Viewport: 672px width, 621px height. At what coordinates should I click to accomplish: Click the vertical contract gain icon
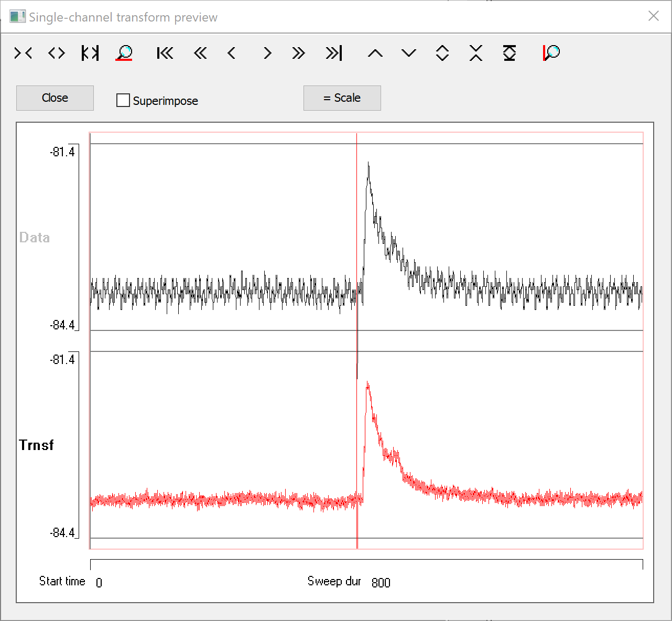point(476,53)
